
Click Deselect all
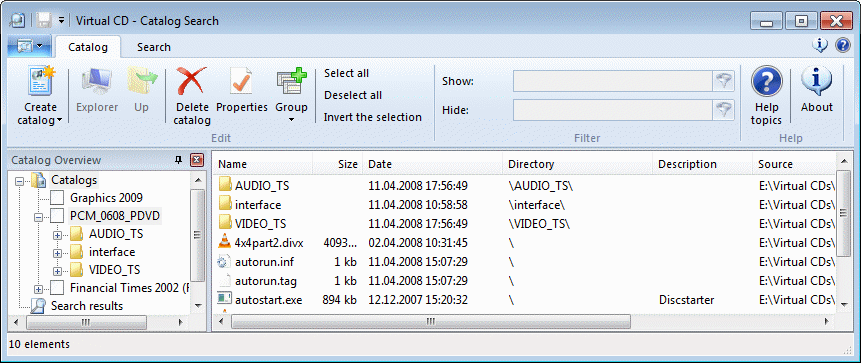[353, 95]
